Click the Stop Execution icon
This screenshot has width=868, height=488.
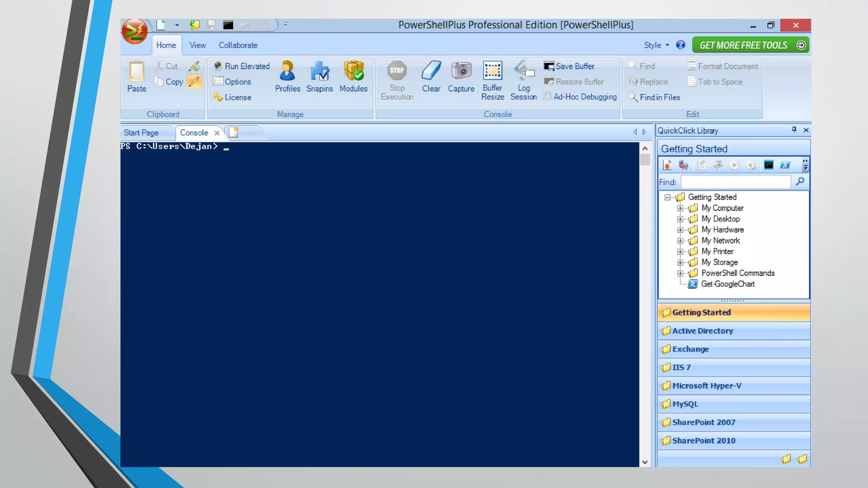pyautogui.click(x=397, y=71)
